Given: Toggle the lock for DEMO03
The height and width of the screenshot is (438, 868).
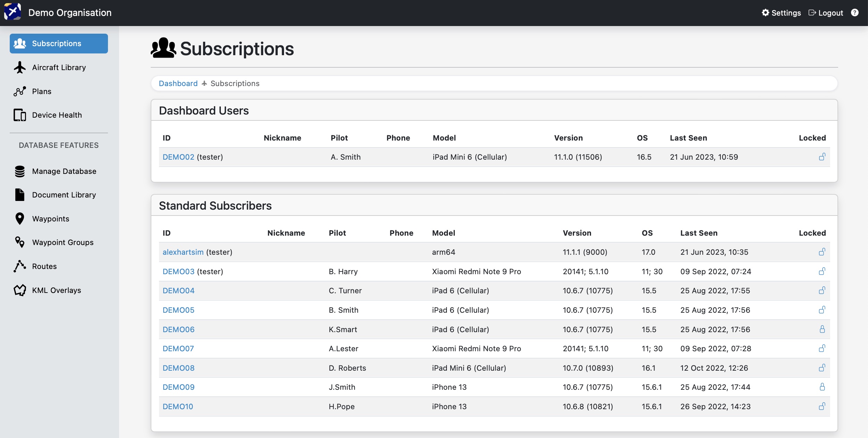Looking at the screenshot, I should coord(822,271).
